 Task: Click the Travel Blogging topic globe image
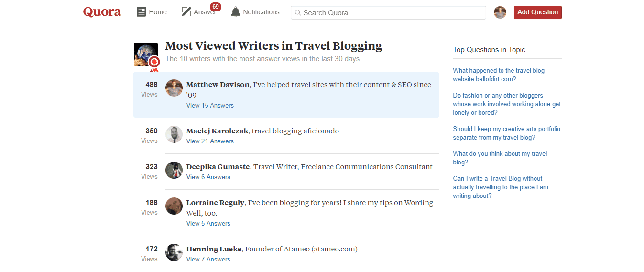pyautogui.click(x=146, y=54)
